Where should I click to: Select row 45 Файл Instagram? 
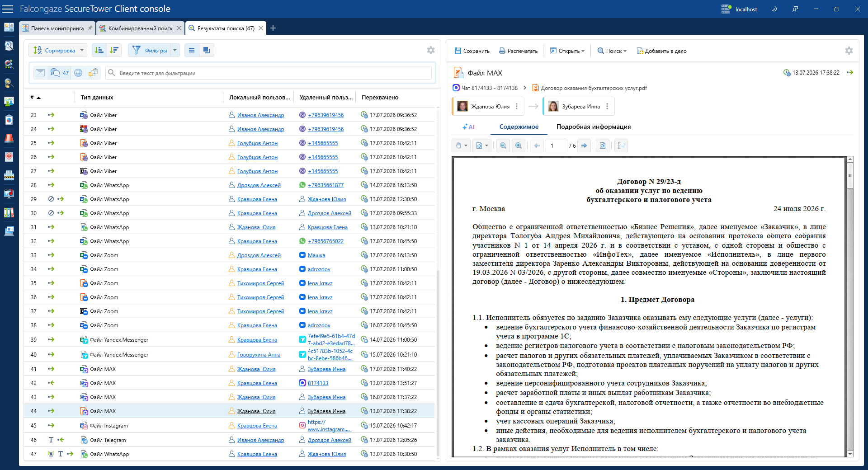[x=229, y=426]
